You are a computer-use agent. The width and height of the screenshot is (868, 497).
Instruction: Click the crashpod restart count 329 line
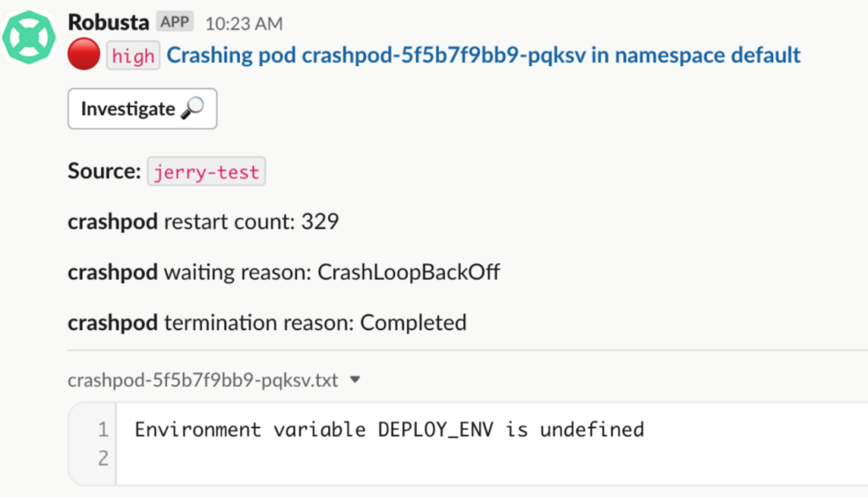pos(203,222)
